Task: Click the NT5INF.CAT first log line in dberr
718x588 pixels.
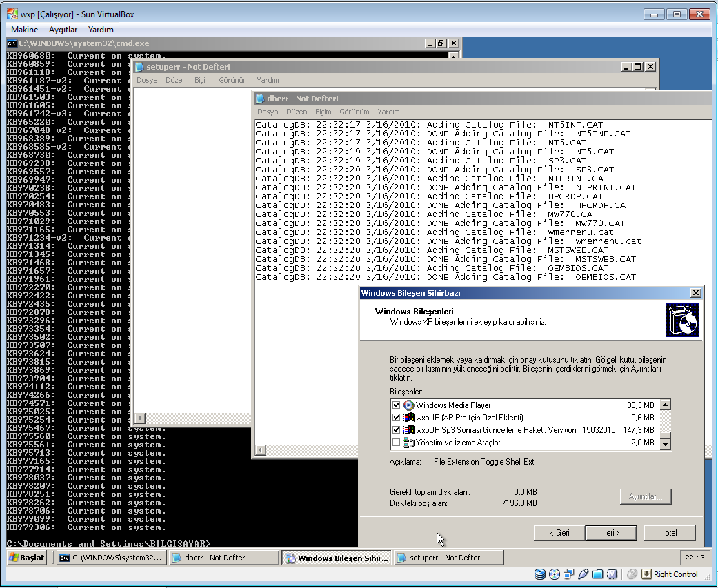Action: tap(429, 125)
